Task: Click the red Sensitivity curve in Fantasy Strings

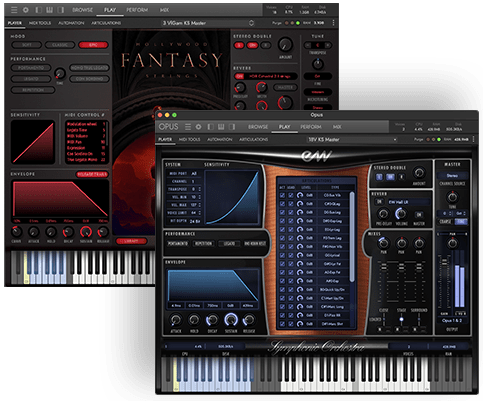Action: (x=33, y=142)
